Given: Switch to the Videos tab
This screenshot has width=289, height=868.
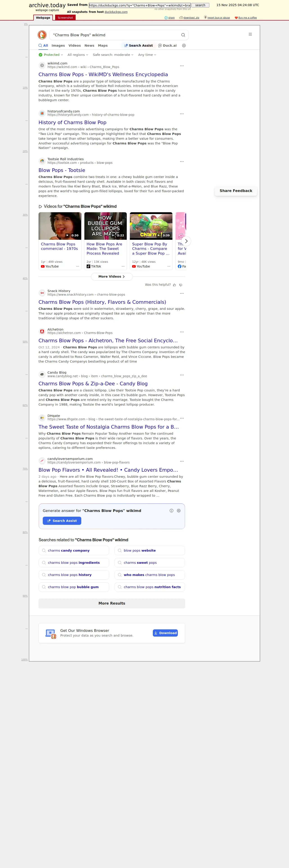Looking at the screenshot, I should click(75, 46).
